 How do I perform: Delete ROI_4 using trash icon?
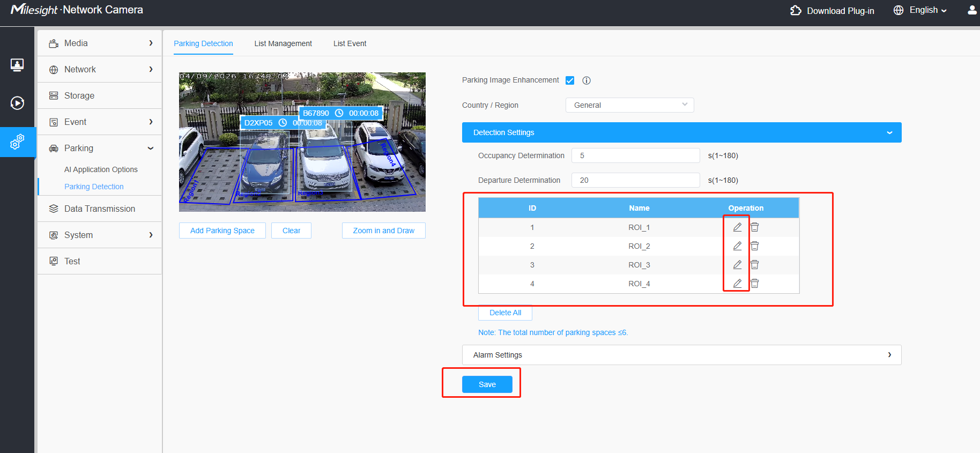pos(755,284)
